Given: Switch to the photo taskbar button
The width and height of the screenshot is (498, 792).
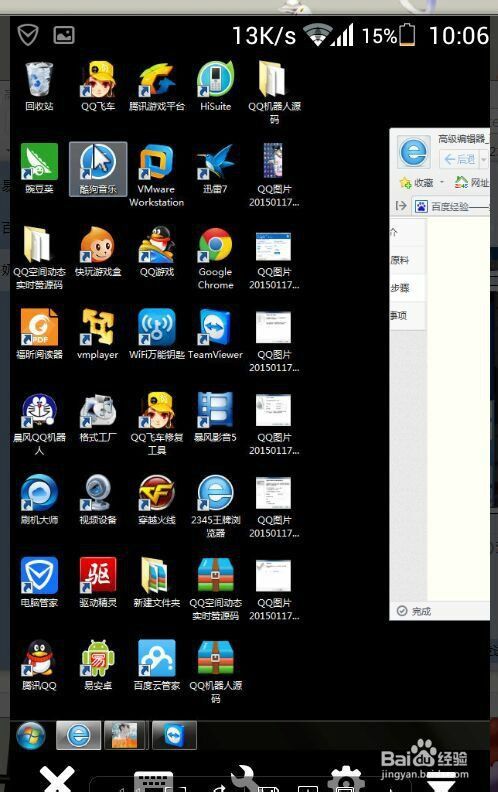Looking at the screenshot, I should [x=124, y=735].
